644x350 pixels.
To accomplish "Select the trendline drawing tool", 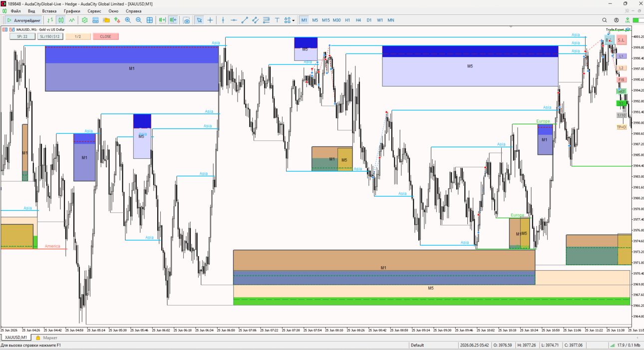I will coord(245,20).
